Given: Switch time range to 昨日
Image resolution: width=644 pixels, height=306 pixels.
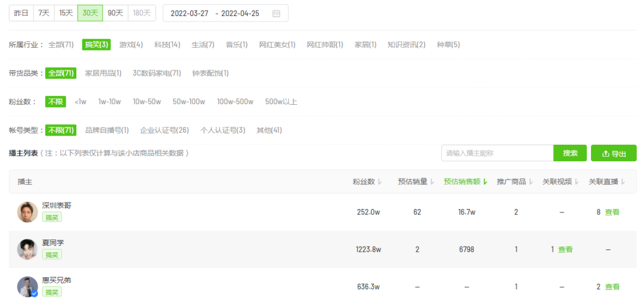Looking at the screenshot, I should (x=21, y=13).
